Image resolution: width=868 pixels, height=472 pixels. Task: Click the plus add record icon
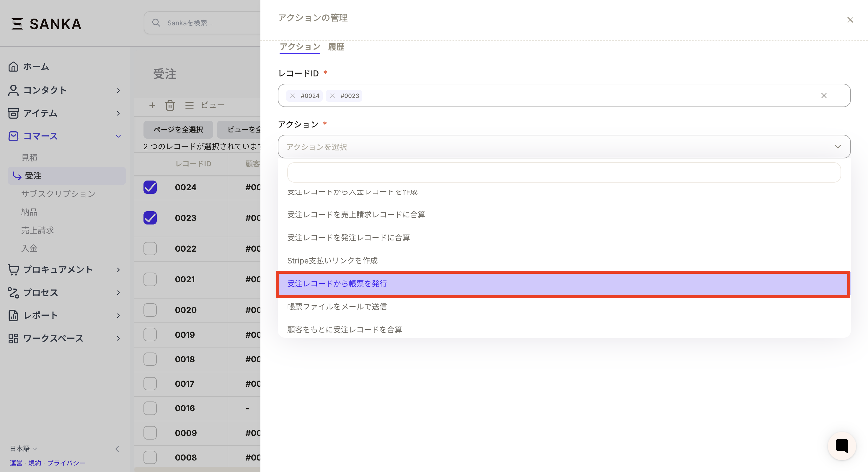click(x=152, y=105)
